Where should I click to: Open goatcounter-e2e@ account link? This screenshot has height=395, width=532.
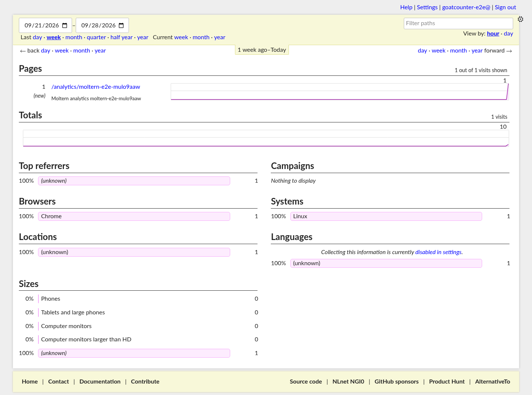click(x=466, y=7)
